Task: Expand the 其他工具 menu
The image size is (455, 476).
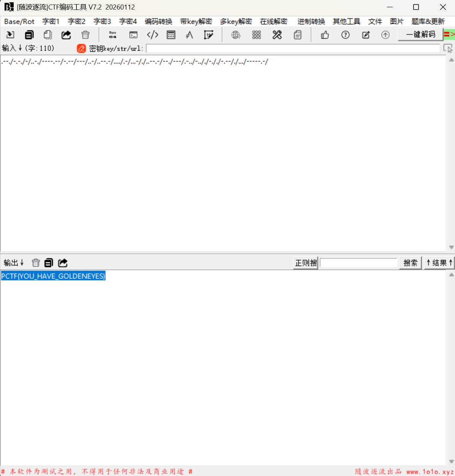Action: pyautogui.click(x=346, y=22)
